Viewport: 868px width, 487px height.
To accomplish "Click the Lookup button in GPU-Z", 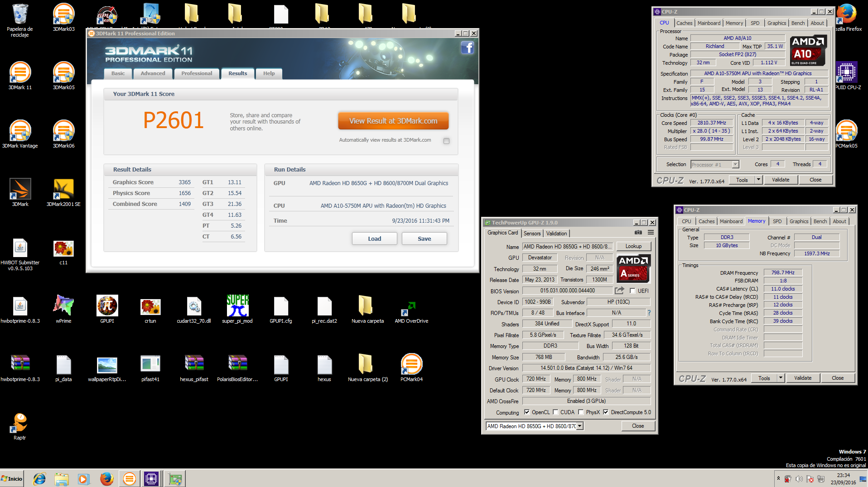I will [x=633, y=246].
